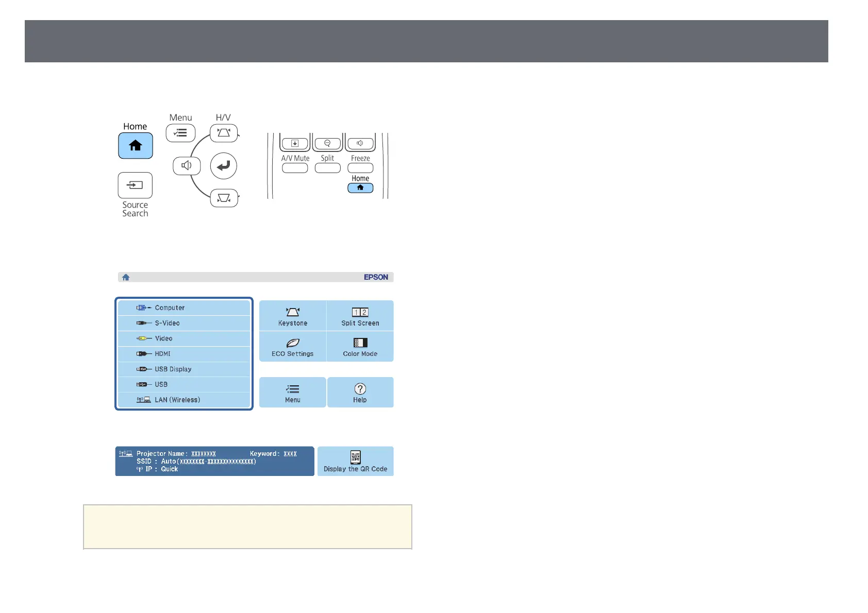Viewport: 868px width, 613px height.
Task: Click remote button with page down arrow icon
Action: [295, 143]
